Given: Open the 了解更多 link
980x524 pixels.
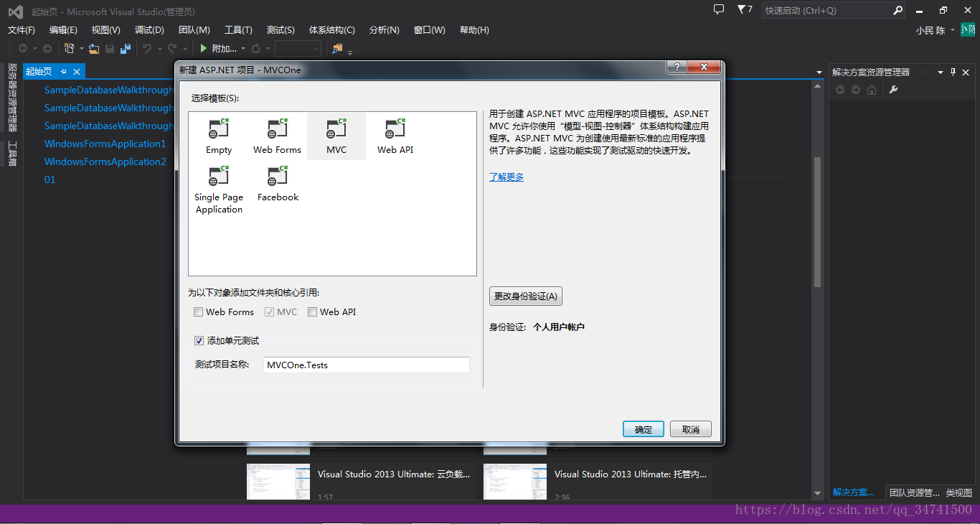Looking at the screenshot, I should (507, 177).
